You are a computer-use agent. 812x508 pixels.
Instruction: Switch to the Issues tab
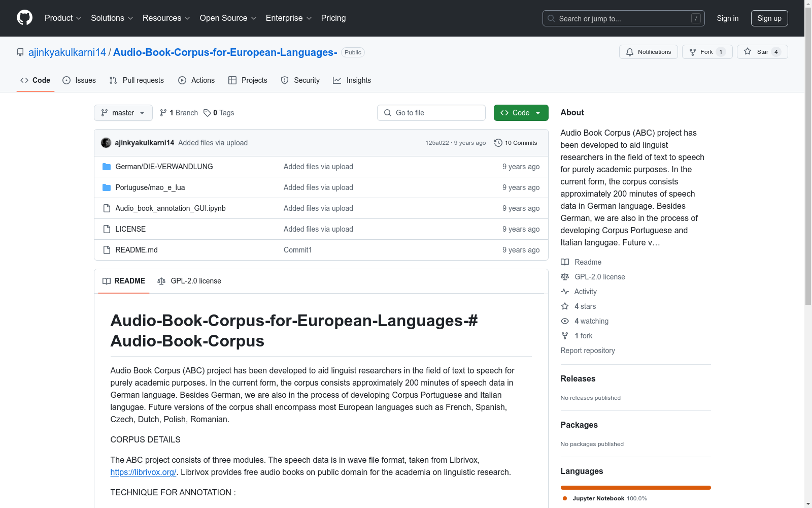pyautogui.click(x=79, y=80)
